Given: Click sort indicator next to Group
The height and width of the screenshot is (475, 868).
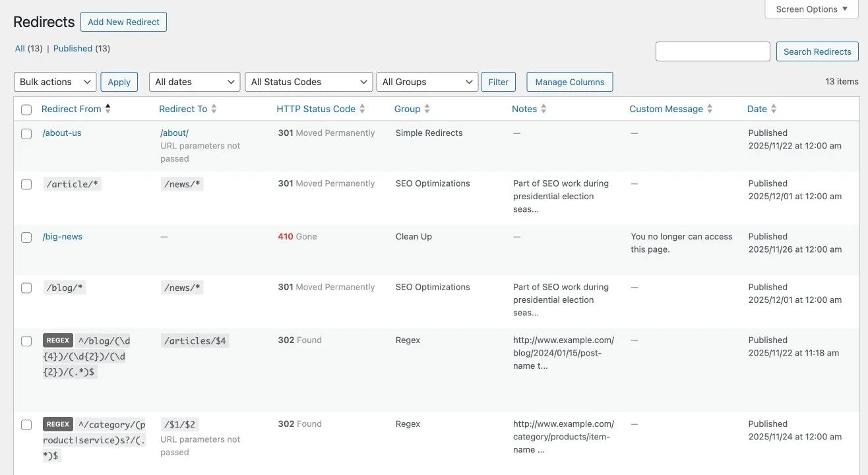Looking at the screenshot, I should click(x=427, y=109).
